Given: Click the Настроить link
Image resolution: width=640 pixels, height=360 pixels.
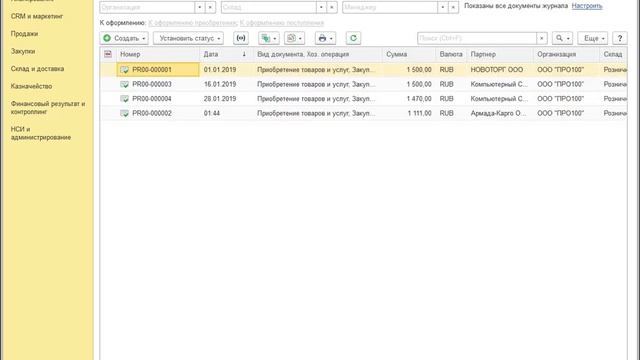Looking at the screenshot, I should [587, 6].
